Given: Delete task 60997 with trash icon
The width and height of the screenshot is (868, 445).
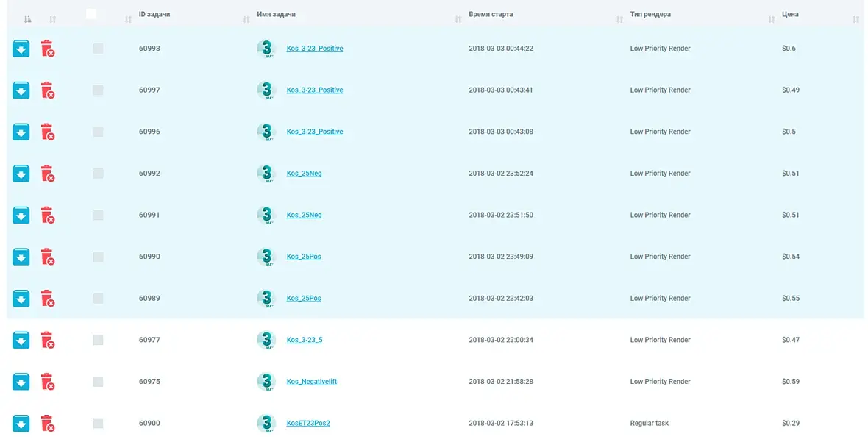Looking at the screenshot, I should [x=47, y=90].
